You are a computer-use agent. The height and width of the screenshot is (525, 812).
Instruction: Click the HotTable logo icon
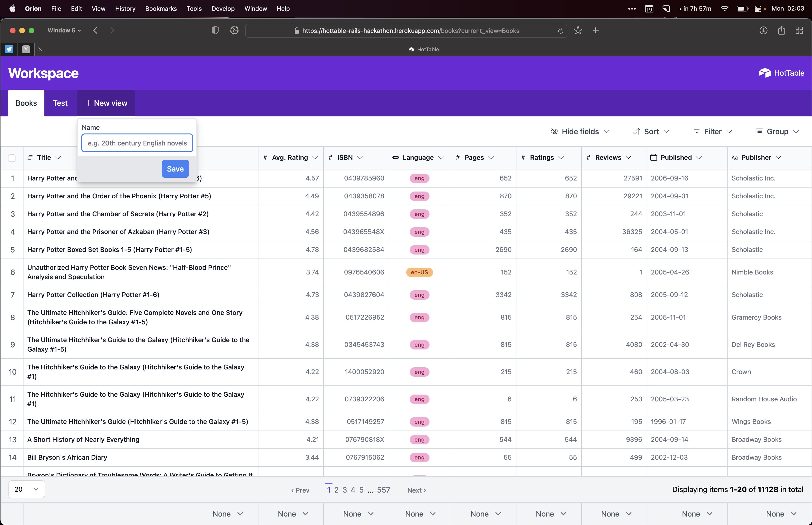[x=765, y=73]
